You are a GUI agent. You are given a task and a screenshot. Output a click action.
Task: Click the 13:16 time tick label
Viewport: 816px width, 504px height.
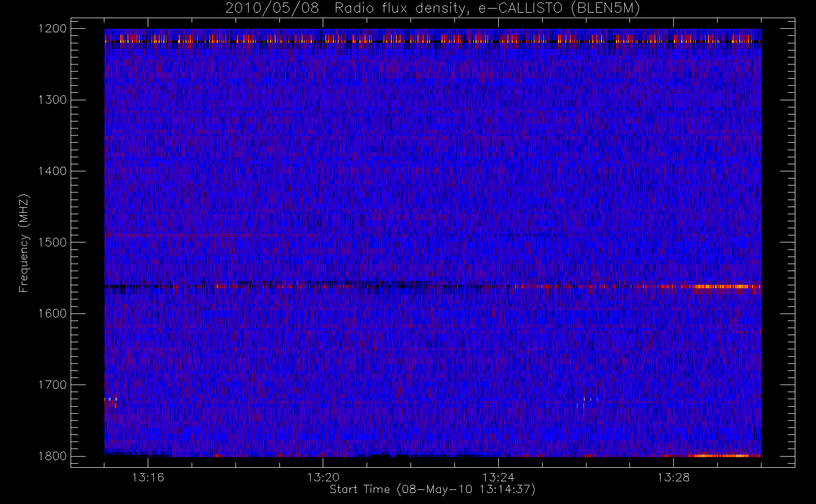(x=148, y=477)
